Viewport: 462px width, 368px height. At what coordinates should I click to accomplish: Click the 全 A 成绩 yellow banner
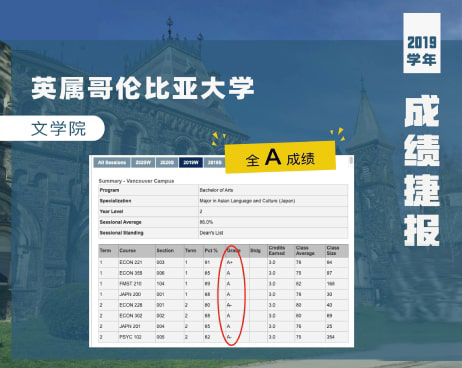(x=280, y=157)
